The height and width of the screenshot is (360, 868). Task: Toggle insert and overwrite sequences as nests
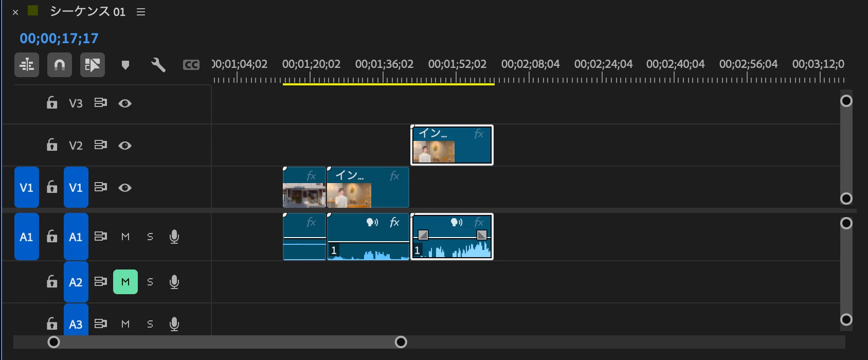tap(27, 65)
